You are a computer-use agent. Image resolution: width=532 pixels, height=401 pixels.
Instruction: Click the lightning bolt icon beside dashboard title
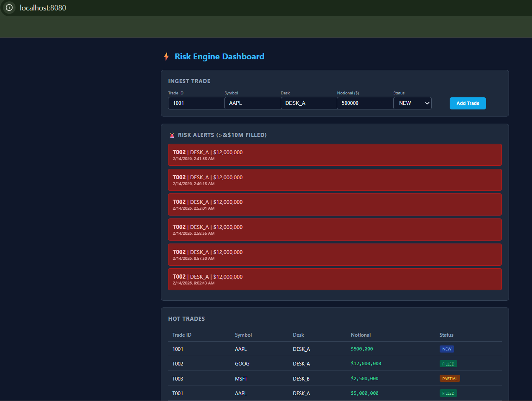[166, 56]
